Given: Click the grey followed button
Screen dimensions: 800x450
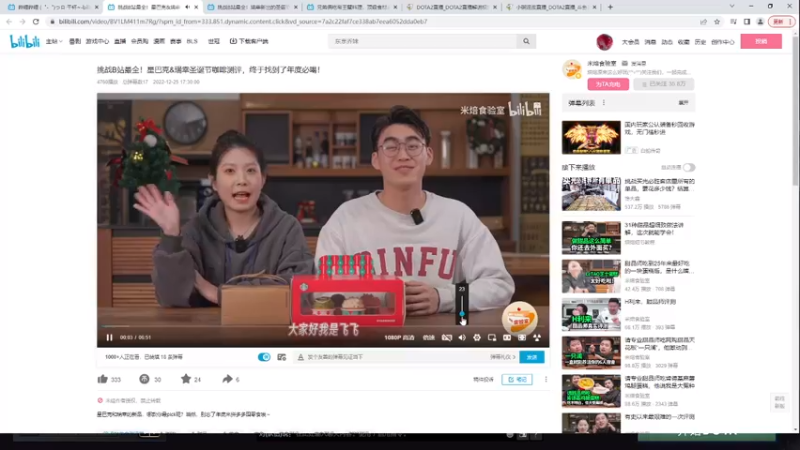Looking at the screenshot, I should pyautogui.click(x=664, y=84).
